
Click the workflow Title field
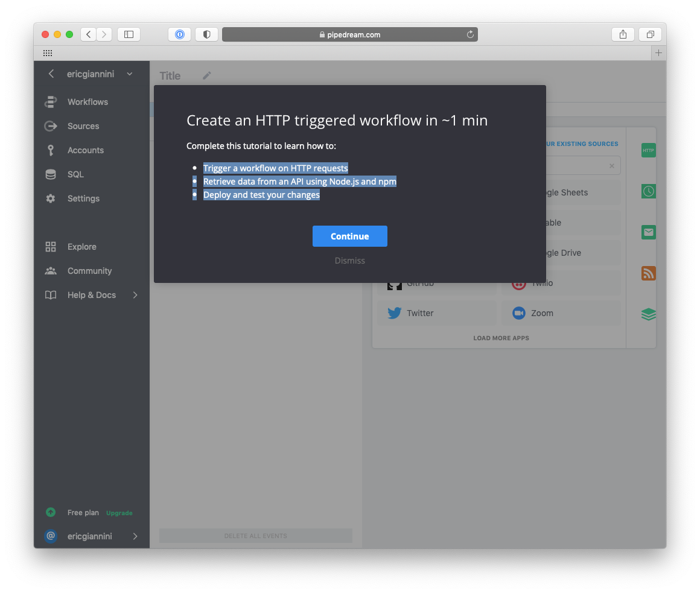(170, 76)
